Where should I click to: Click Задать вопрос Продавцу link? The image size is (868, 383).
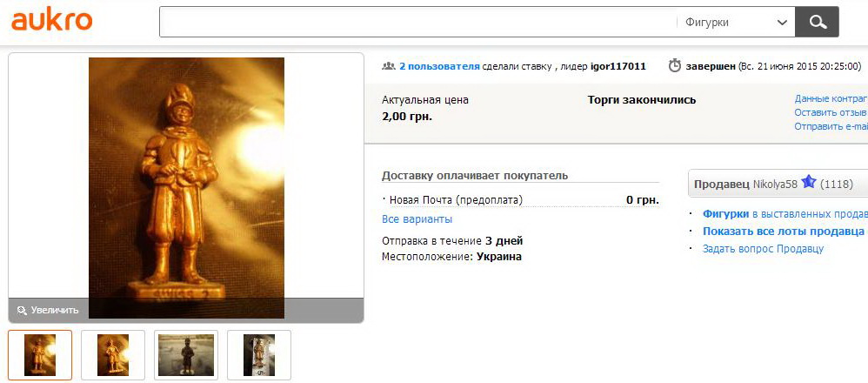(x=763, y=248)
